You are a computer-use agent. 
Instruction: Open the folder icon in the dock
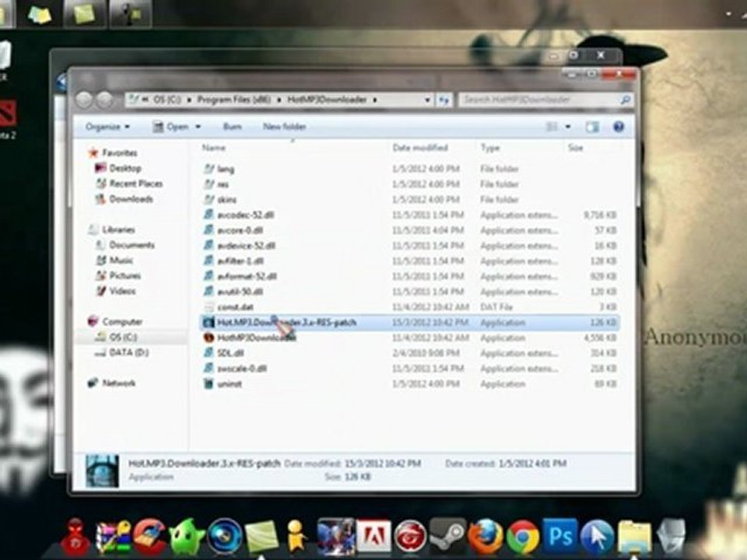click(x=635, y=538)
